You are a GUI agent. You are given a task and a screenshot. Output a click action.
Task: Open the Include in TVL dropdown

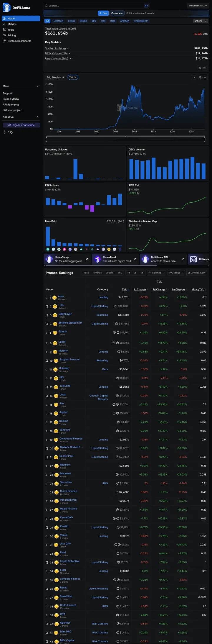pos(198,6)
